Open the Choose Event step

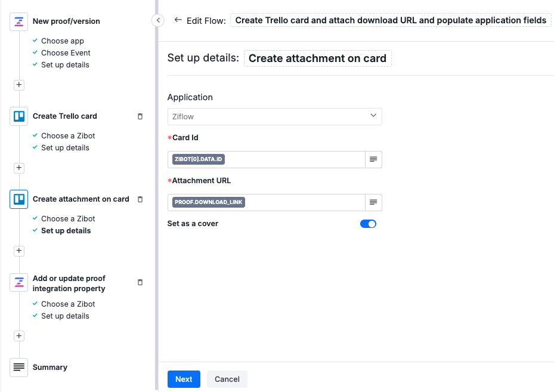point(66,53)
